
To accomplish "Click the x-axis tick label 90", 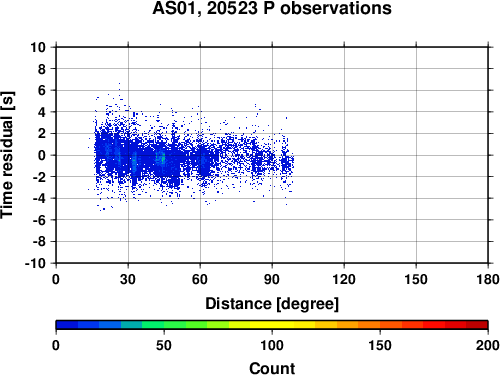I will click(x=272, y=279).
